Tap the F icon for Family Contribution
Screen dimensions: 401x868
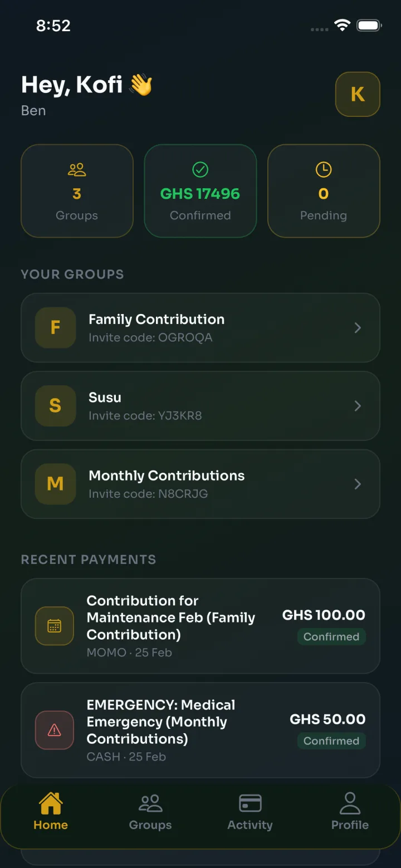tap(55, 328)
